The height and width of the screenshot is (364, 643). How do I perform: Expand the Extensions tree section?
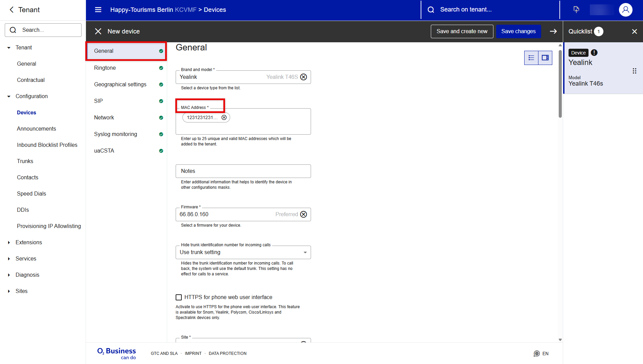(9, 243)
